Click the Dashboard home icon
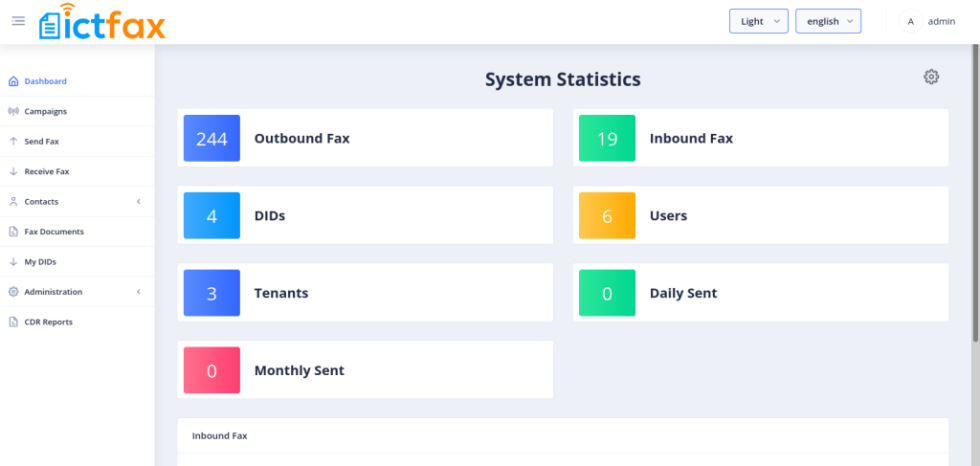The width and height of the screenshot is (980, 466). pos(13,81)
